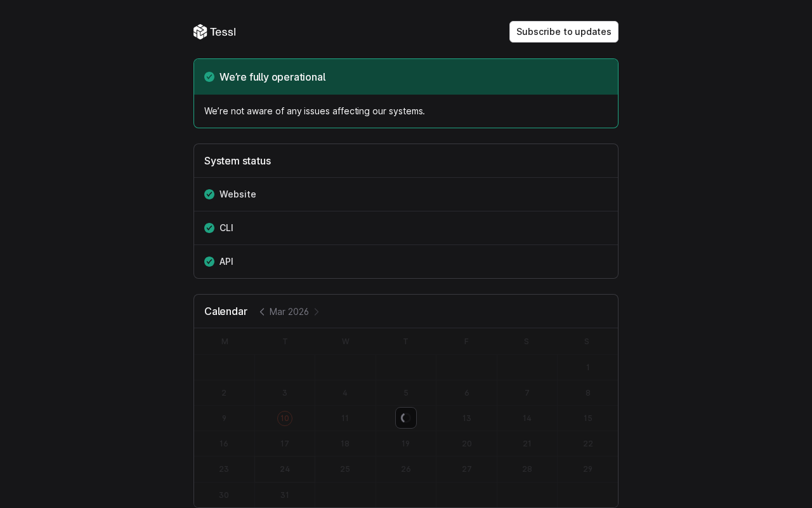Click the API status check icon
The image size is (812, 508).
[209, 262]
